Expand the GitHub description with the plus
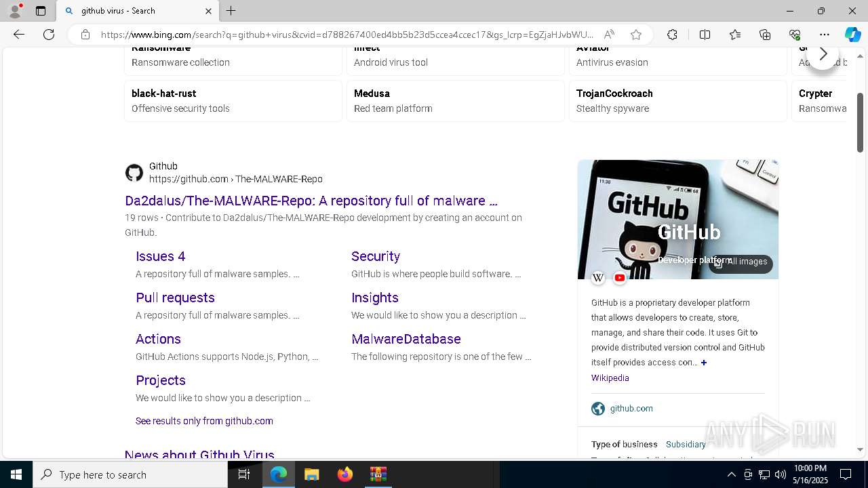The width and height of the screenshot is (868, 488). (x=704, y=363)
